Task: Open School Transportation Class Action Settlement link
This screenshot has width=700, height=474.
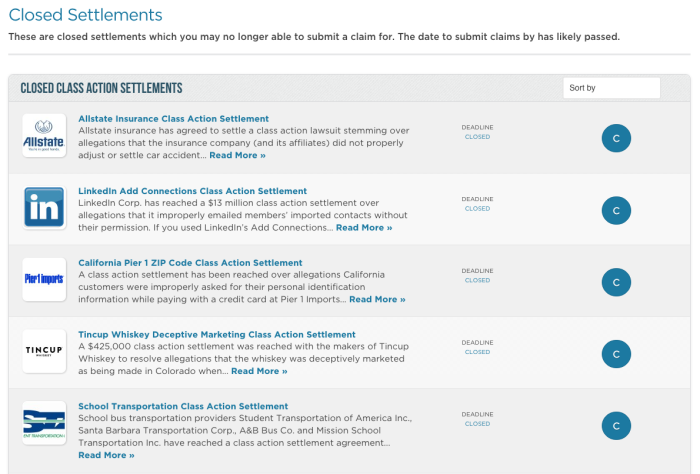Action: [x=183, y=407]
